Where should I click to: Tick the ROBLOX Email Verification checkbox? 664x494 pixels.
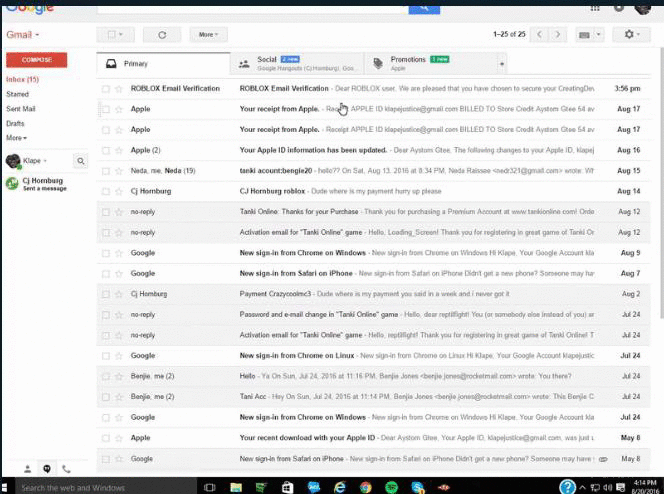coord(106,89)
